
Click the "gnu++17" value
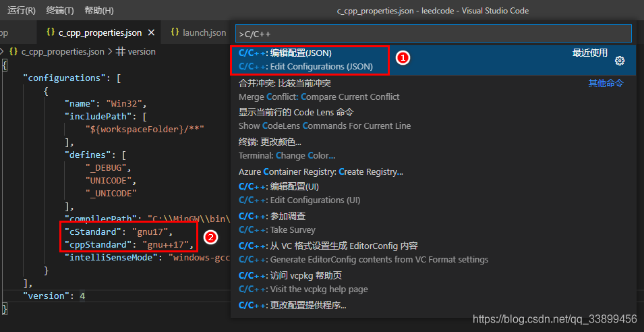pos(165,245)
